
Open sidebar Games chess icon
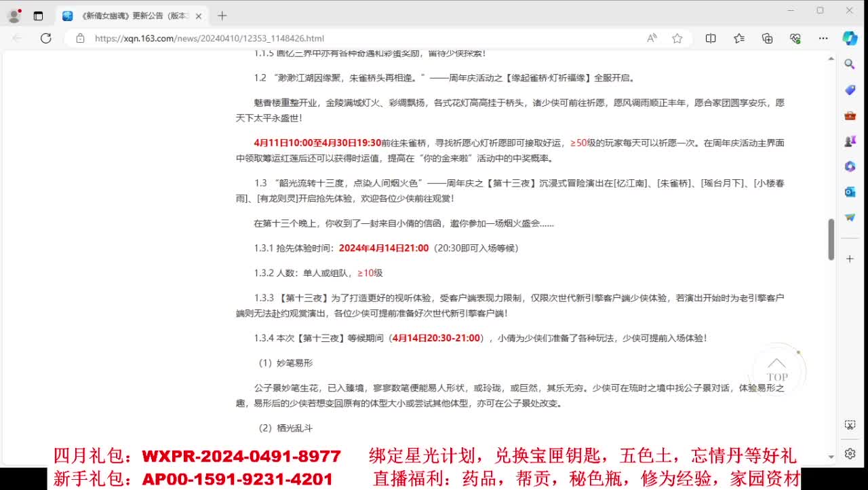tap(850, 141)
